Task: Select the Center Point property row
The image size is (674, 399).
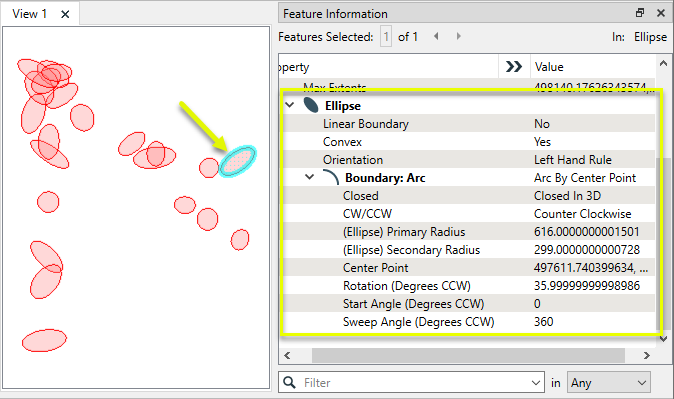Action: [x=469, y=268]
